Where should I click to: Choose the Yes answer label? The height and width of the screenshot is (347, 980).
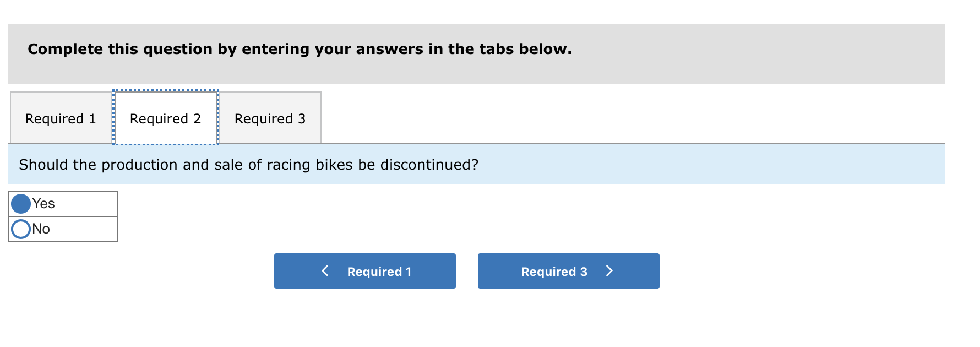[43, 204]
